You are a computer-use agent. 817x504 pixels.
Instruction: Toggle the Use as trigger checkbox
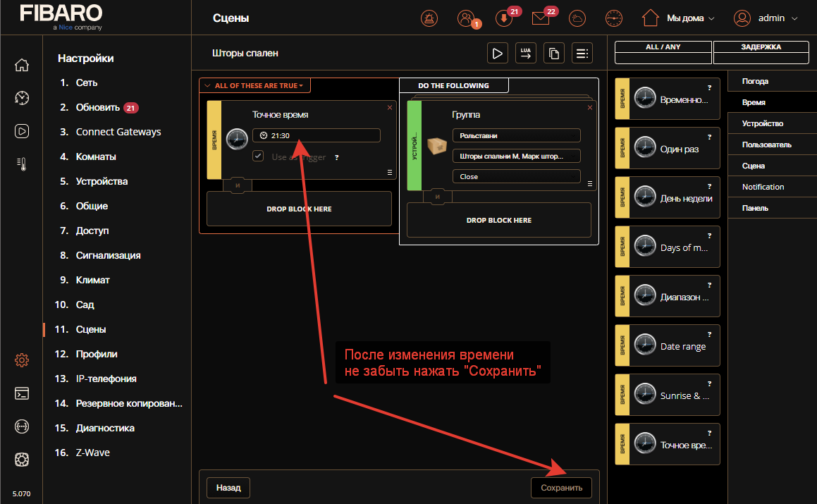258,156
